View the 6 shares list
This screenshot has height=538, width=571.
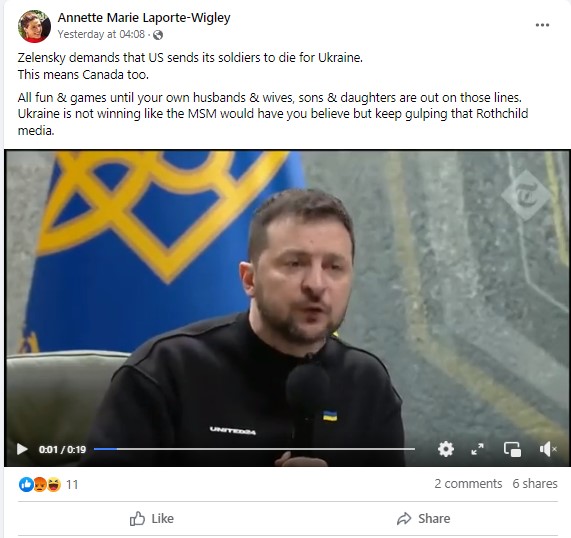point(535,484)
